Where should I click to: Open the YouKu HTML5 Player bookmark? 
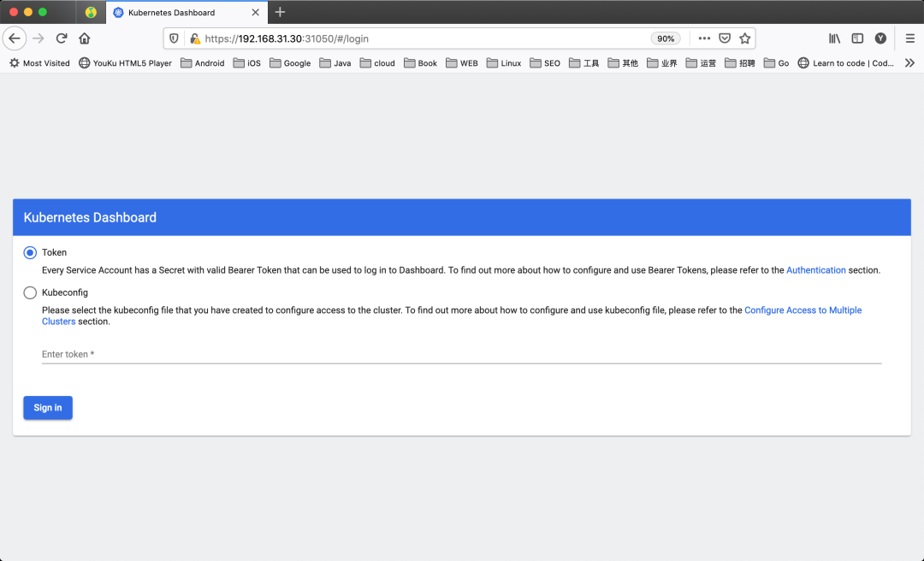[126, 63]
